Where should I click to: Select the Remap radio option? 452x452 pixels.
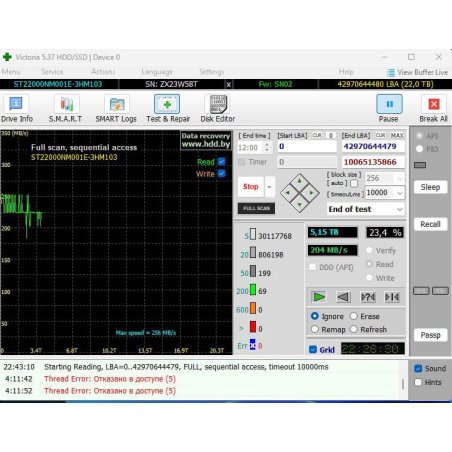(314, 329)
